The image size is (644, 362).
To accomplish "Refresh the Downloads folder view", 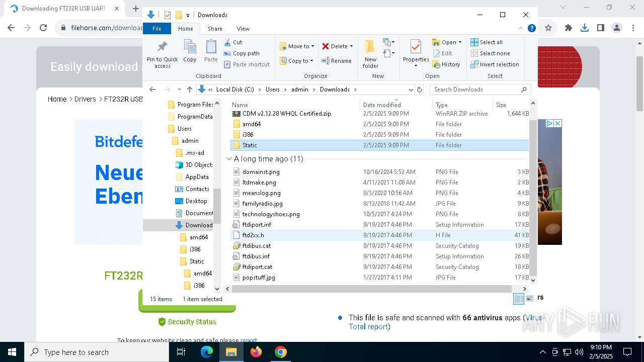I will (x=420, y=89).
